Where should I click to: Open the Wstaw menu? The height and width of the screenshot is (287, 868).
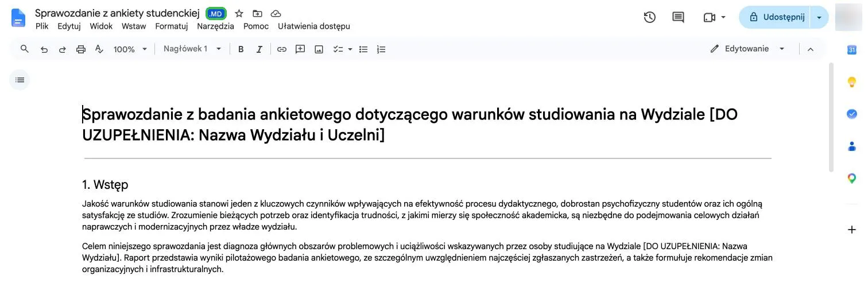click(x=134, y=26)
